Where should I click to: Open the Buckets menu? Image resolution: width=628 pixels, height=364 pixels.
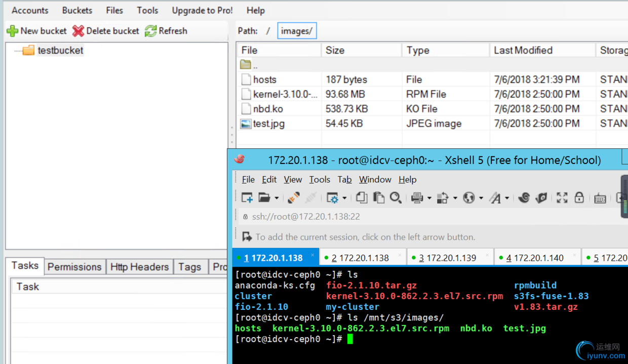[x=77, y=10]
